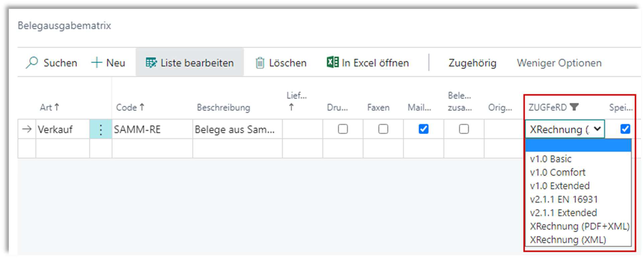Click the Beschreibung cell Belege aus Sam...
Viewport: 644px width, 258px height.
(235, 129)
